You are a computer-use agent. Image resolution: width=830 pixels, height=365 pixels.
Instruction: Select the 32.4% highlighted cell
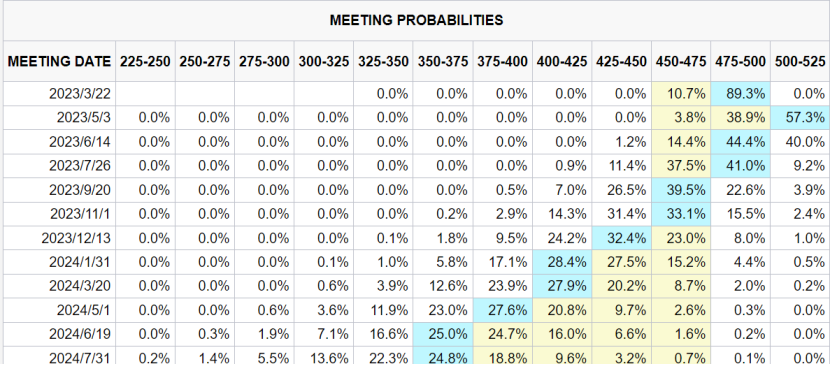pos(622,238)
